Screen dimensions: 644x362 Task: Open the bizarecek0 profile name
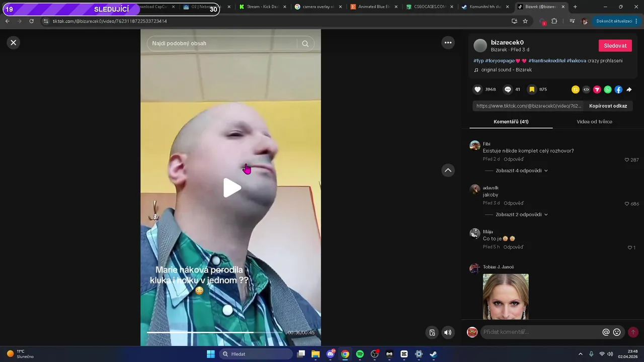(x=507, y=42)
